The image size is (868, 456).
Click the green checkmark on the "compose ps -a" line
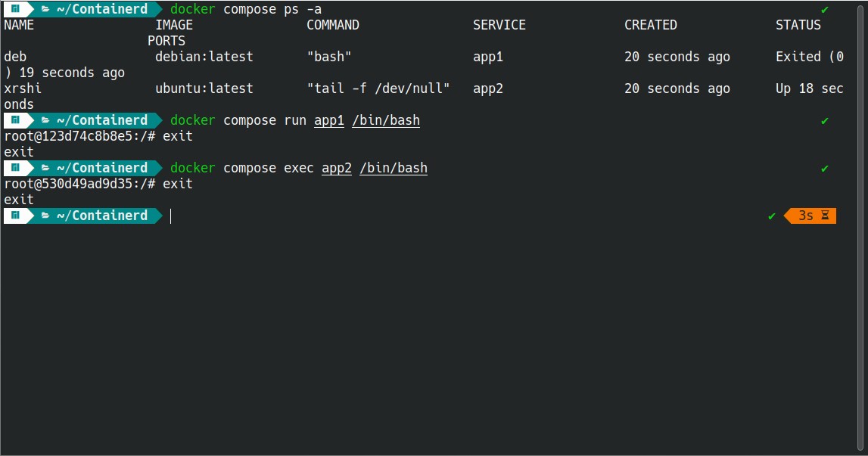(825, 10)
